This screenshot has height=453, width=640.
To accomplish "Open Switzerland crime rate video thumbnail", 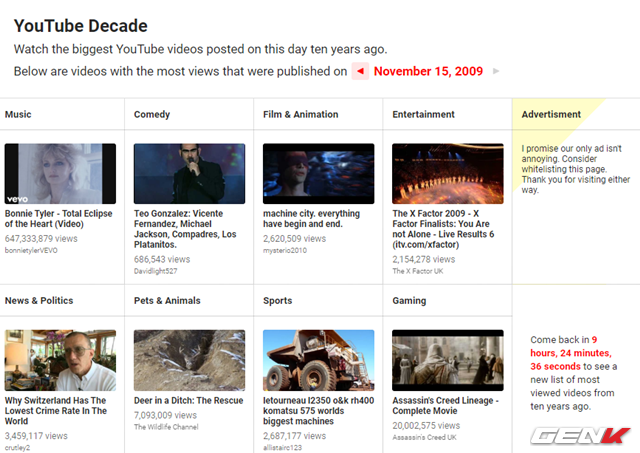I will point(60,360).
